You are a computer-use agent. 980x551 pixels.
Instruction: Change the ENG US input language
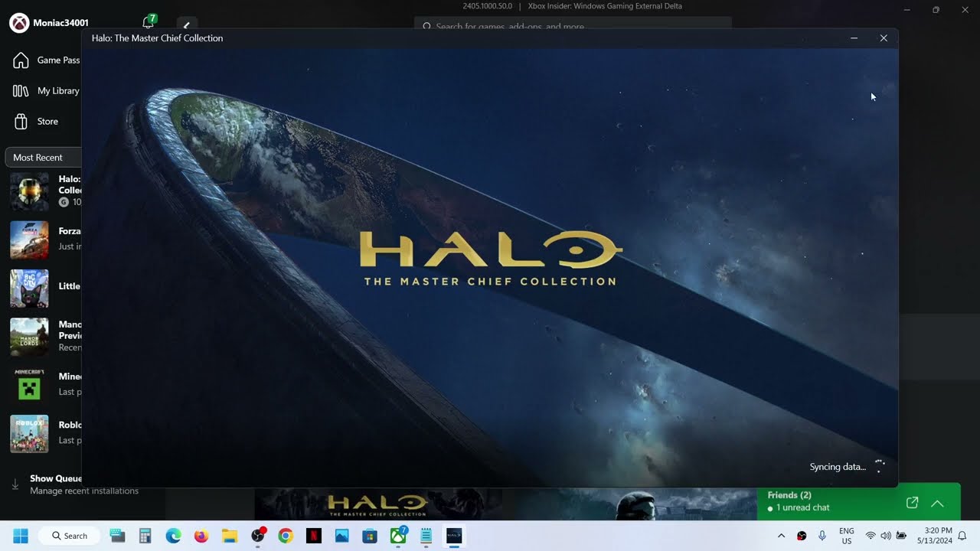pos(847,536)
